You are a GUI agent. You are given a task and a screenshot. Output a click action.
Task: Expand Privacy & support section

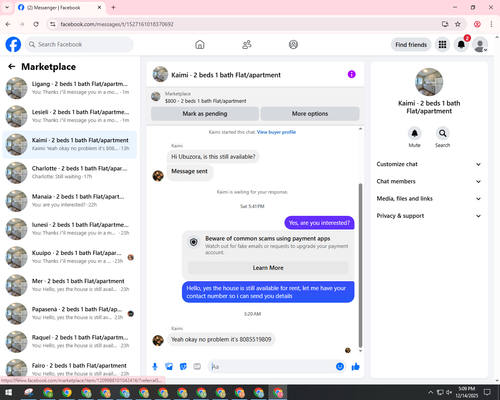click(x=429, y=216)
